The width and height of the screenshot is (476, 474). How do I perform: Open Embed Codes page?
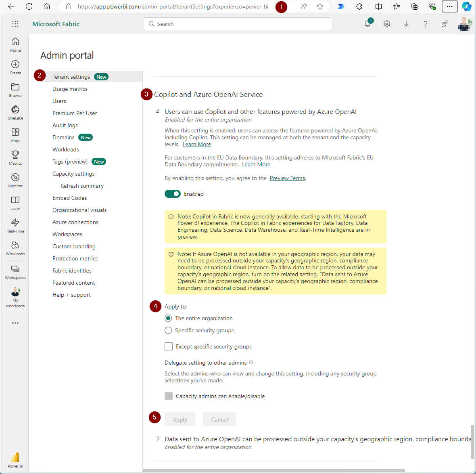[x=69, y=198]
